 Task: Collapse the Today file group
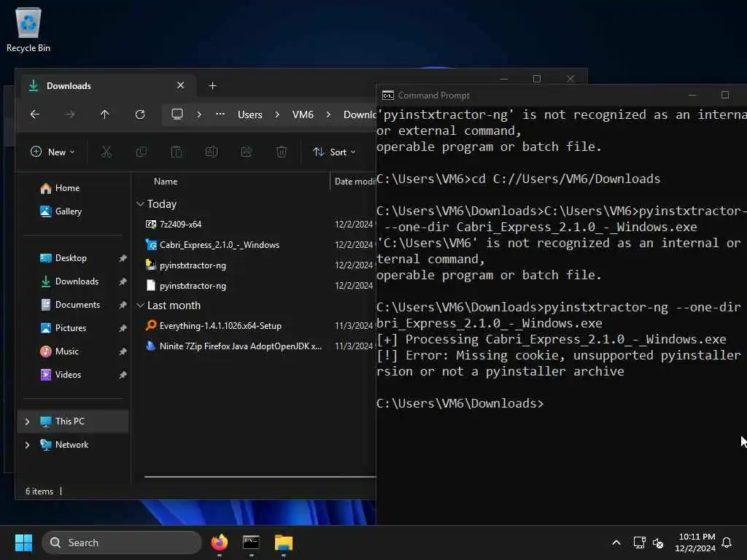click(140, 204)
